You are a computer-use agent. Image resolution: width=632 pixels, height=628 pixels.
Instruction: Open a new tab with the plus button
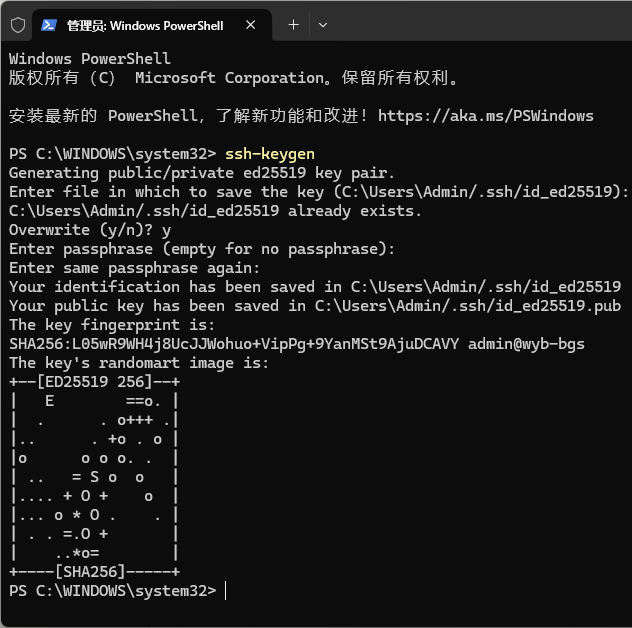(x=293, y=25)
